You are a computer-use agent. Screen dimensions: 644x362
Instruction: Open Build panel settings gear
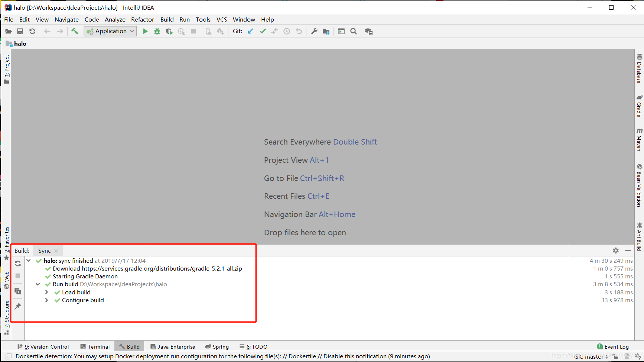(x=616, y=251)
